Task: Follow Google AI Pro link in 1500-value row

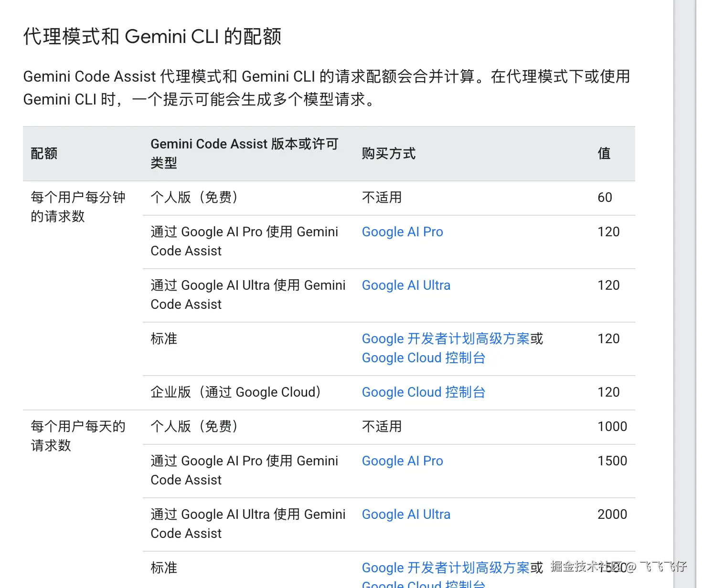Action: pyautogui.click(x=402, y=461)
